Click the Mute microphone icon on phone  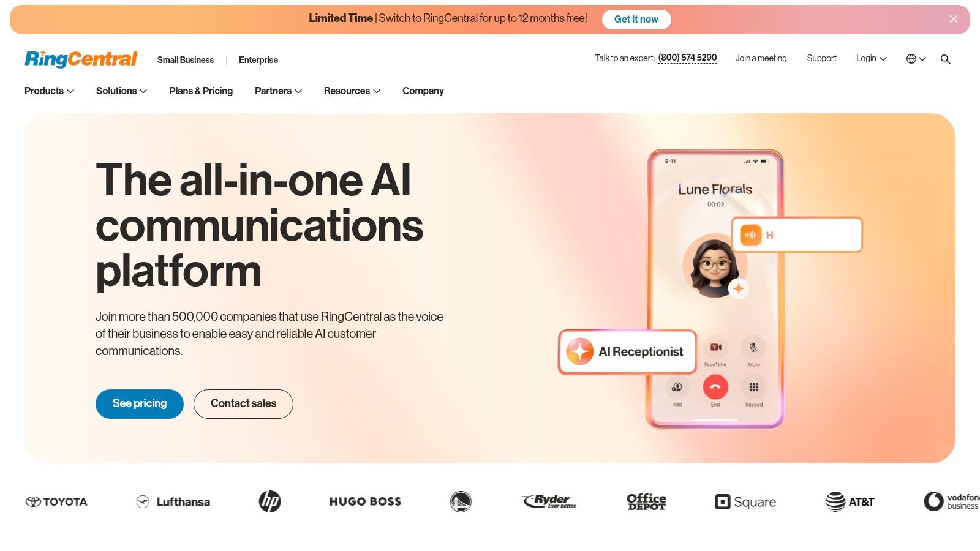[x=754, y=347]
